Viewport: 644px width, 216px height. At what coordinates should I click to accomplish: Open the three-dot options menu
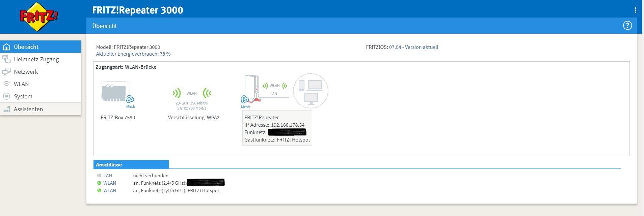[x=635, y=10]
